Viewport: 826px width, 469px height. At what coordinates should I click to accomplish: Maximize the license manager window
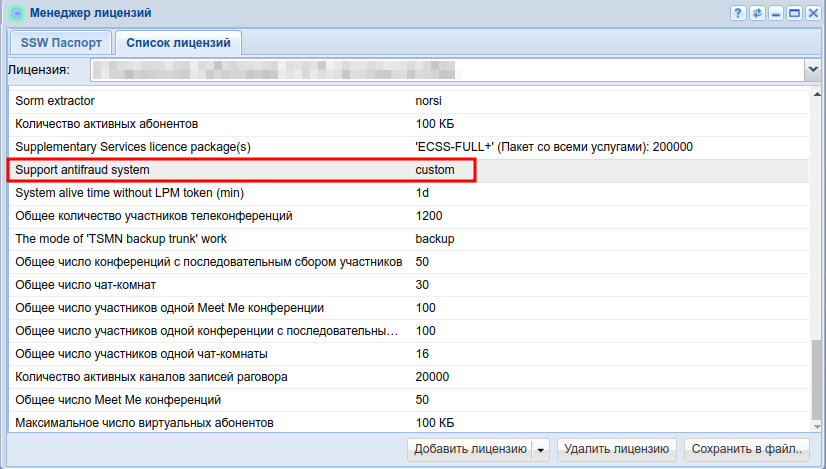tap(794, 13)
